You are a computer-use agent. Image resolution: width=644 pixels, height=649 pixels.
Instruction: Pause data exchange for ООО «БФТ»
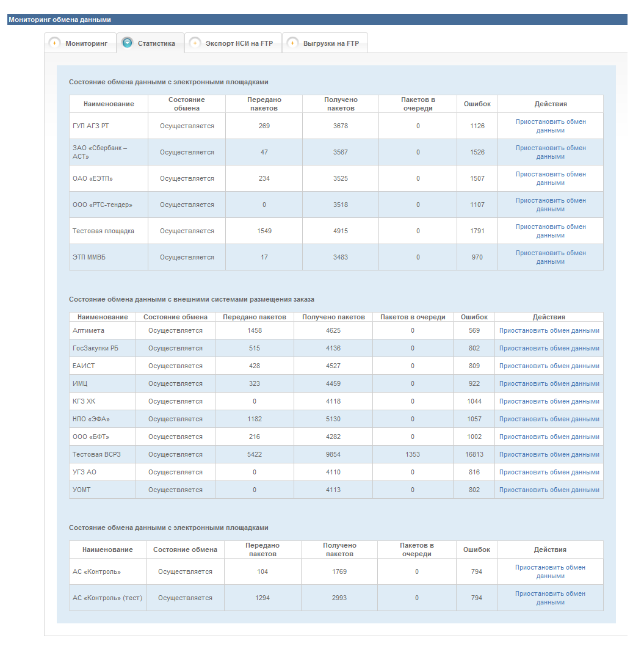pyautogui.click(x=549, y=437)
